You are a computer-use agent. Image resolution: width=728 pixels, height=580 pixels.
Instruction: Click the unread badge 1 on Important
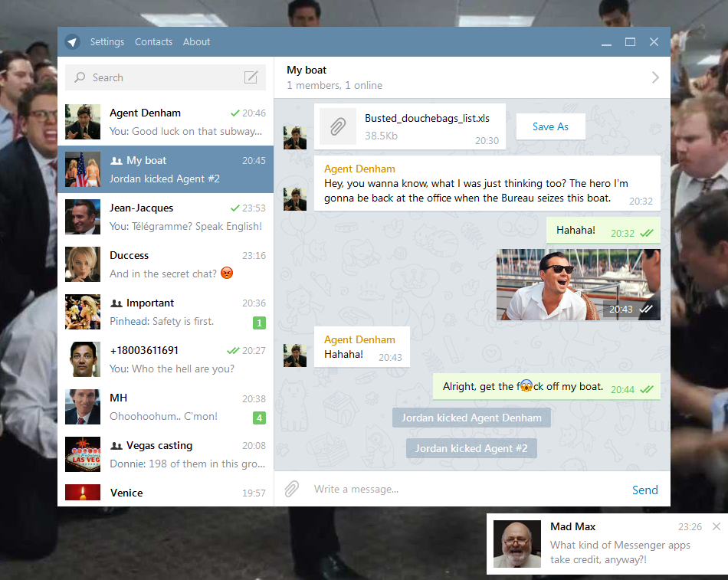click(260, 323)
